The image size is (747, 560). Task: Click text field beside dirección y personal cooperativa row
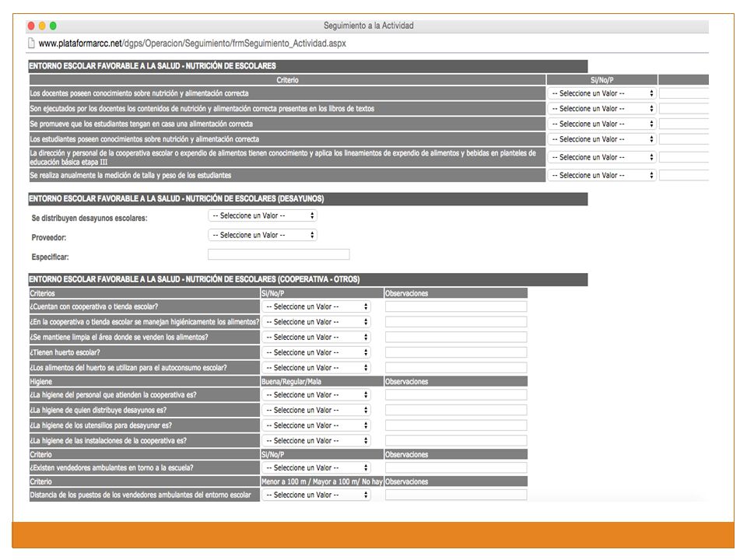(x=684, y=157)
